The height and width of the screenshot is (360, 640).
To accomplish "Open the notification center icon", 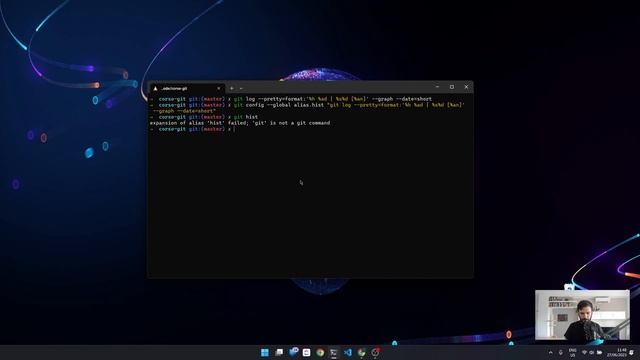I will point(632,353).
